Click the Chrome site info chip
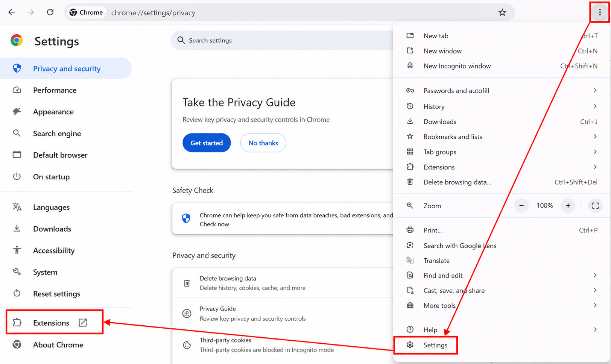Viewport: 611px width, 364px height. click(86, 12)
